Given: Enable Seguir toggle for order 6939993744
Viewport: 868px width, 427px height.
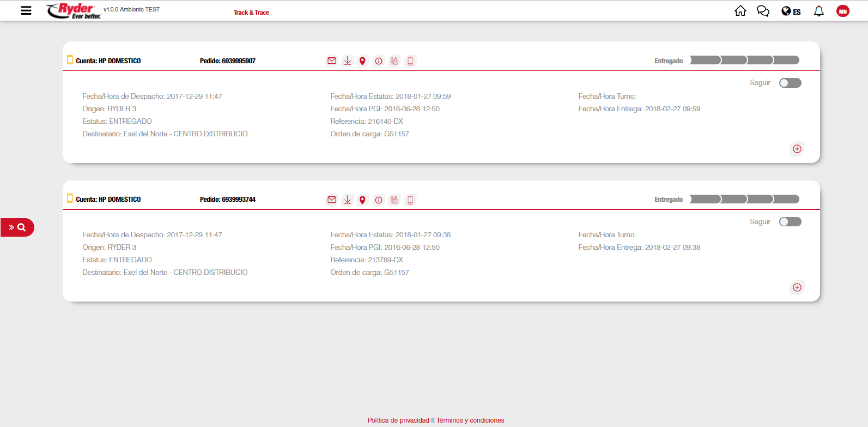Looking at the screenshot, I should pos(790,221).
